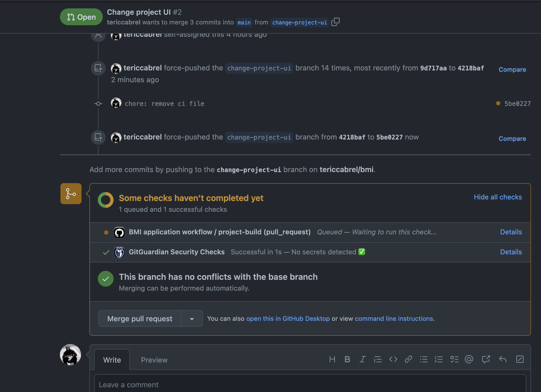Screen dimensions: 541x392
Task: Expand the Details link for GitGuardian Security Checks
Action: click(511, 252)
